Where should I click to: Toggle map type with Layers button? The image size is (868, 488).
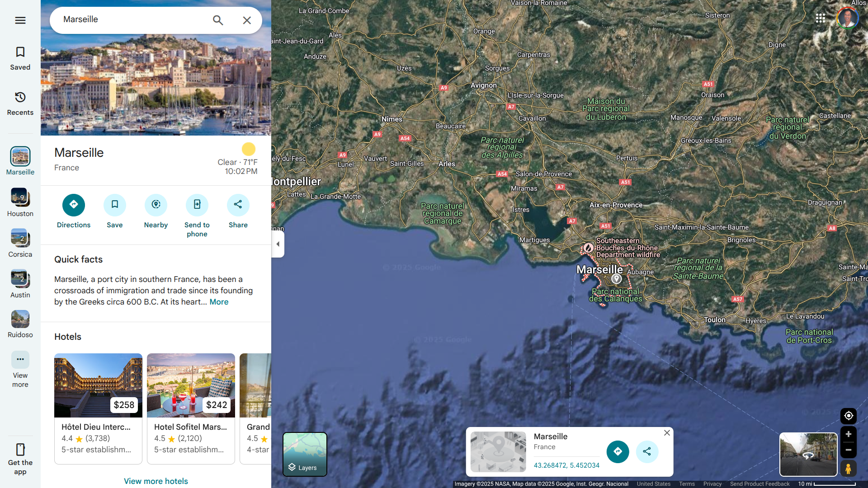click(x=305, y=454)
